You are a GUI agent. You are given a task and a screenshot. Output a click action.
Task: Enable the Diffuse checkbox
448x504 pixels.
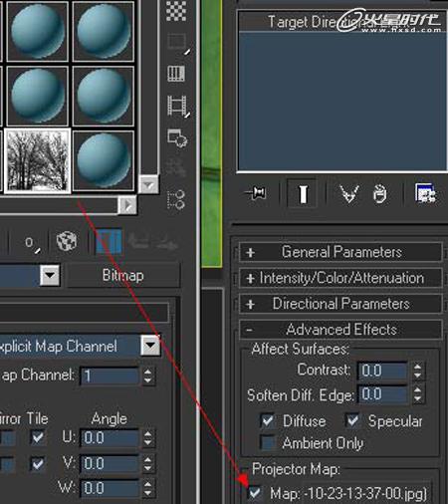[267, 421]
